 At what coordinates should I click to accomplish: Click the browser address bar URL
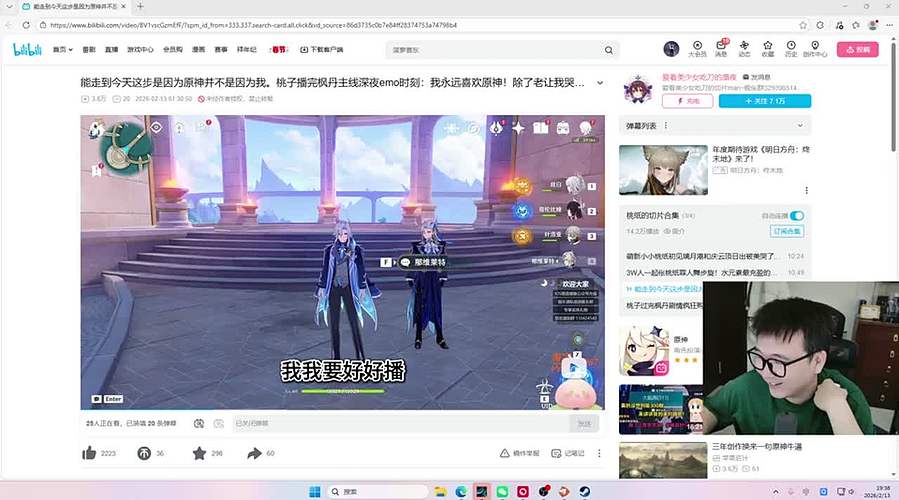(253, 25)
